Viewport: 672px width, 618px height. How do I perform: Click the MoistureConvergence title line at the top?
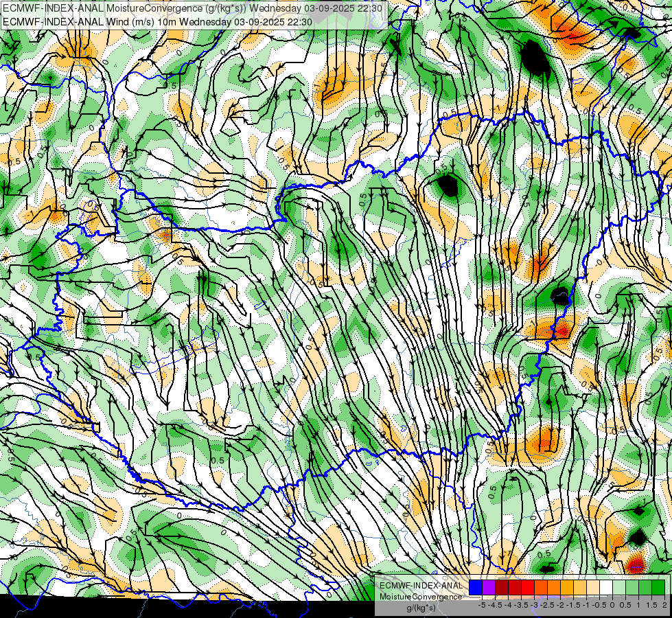[x=192, y=8]
